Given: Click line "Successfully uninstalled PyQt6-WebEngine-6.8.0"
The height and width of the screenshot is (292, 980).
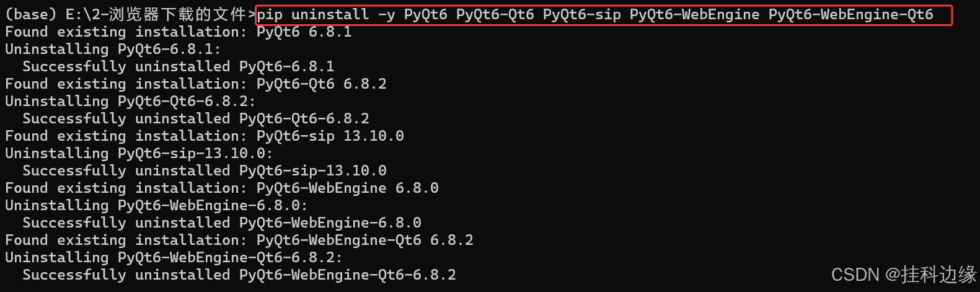Looking at the screenshot, I should 222,223.
